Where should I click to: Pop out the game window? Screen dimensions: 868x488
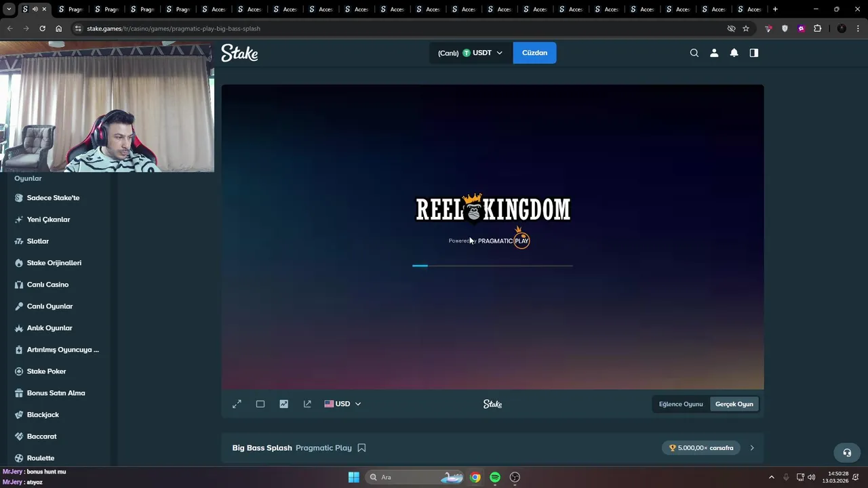click(307, 404)
